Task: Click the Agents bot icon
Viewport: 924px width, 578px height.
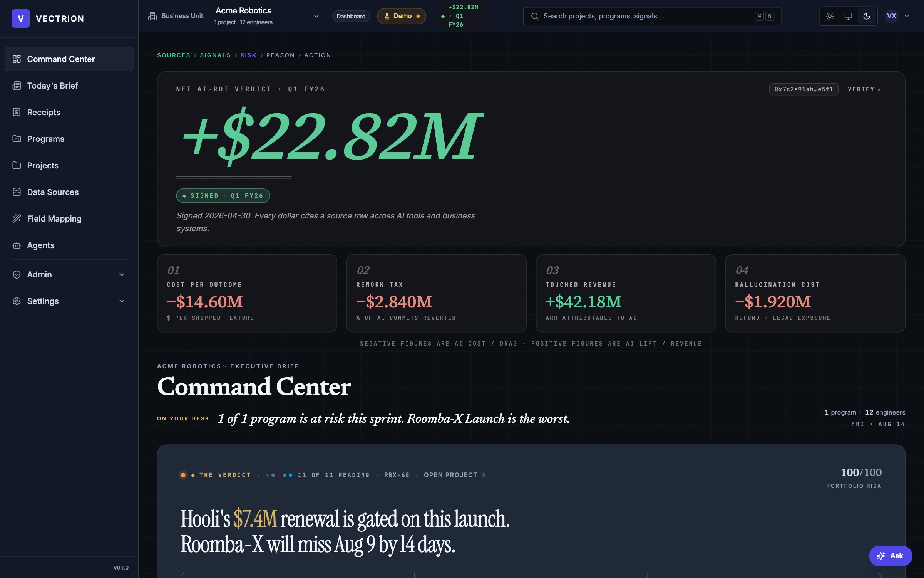Action: [17, 245]
